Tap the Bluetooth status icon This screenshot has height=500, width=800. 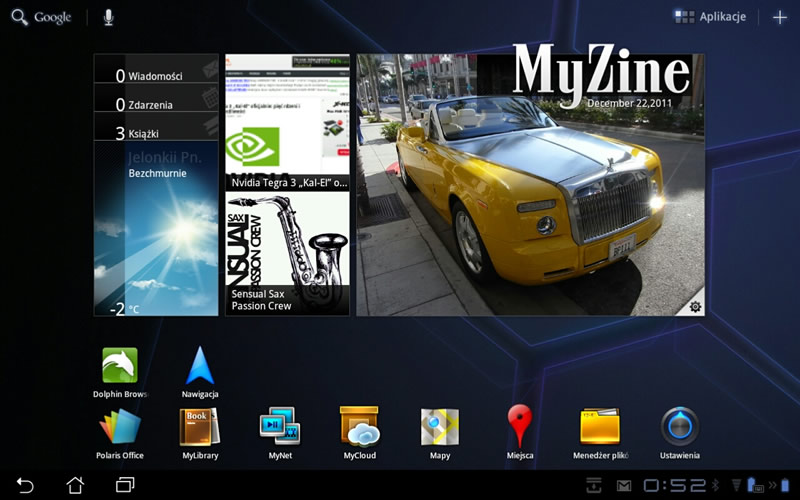pos(715,485)
